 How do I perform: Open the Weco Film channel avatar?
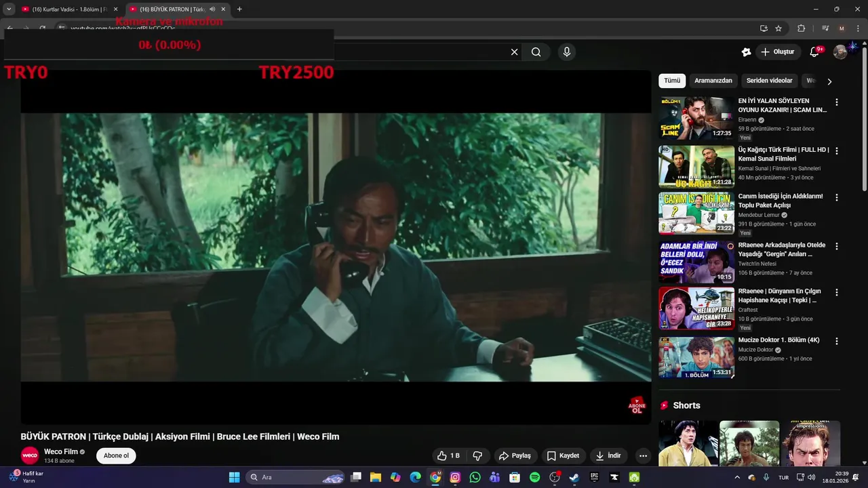pos(30,455)
